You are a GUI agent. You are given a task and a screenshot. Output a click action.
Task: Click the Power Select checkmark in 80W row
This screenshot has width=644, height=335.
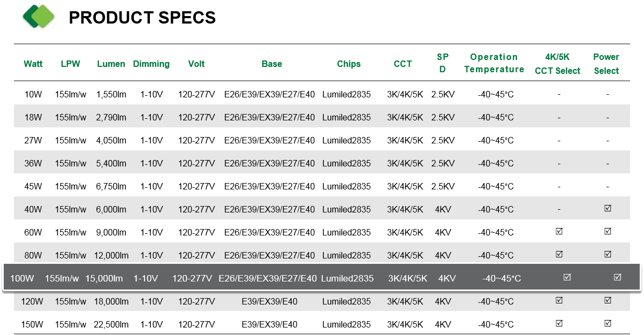click(x=608, y=254)
